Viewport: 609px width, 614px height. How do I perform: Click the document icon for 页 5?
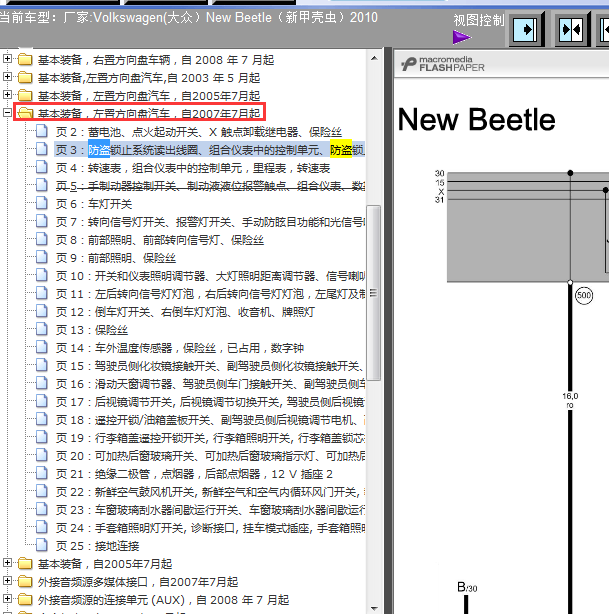(x=42, y=185)
